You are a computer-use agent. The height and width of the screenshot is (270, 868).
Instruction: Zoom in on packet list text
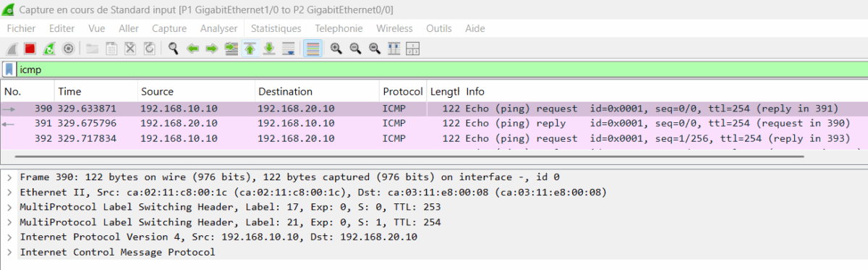pyautogui.click(x=336, y=48)
